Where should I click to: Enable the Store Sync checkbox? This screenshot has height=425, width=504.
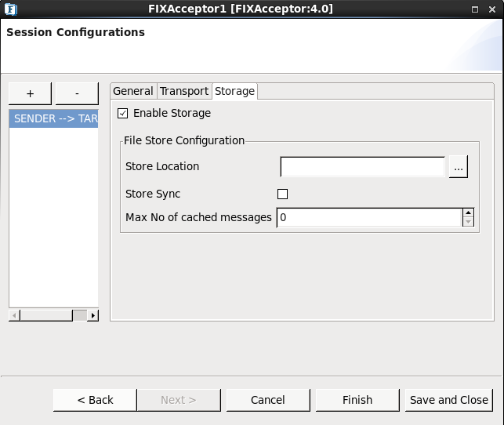coord(283,194)
